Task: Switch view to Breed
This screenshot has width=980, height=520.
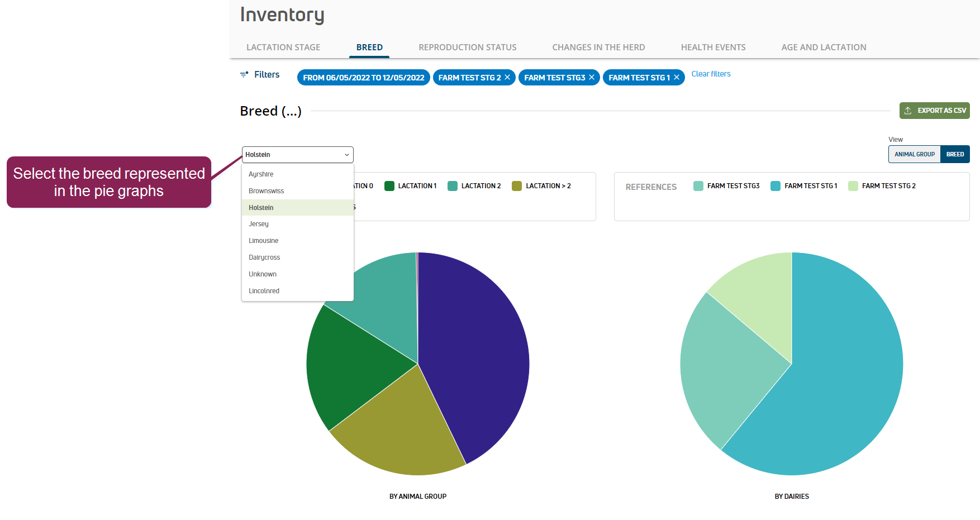Action: pyautogui.click(x=955, y=154)
